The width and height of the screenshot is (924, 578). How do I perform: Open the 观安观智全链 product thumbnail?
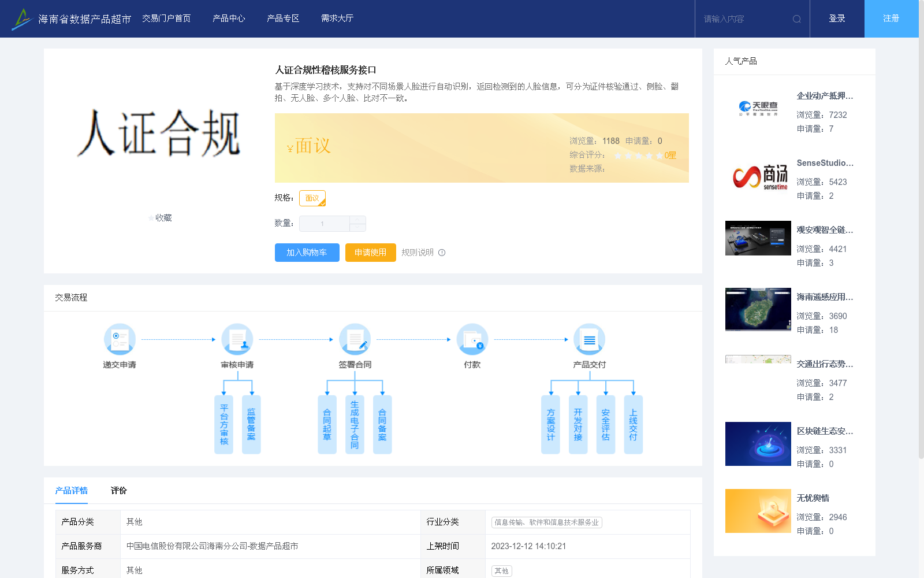pos(758,238)
